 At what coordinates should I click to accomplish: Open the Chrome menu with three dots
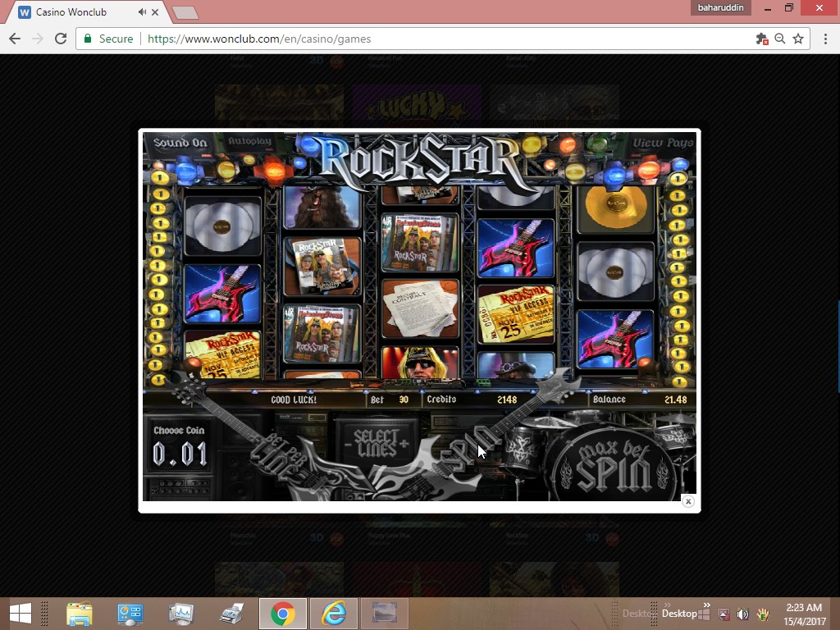(x=823, y=39)
